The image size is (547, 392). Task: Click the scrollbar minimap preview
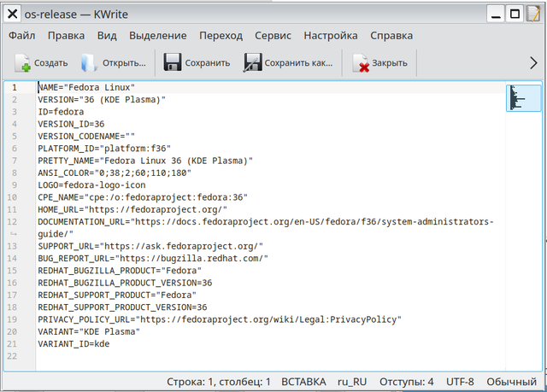pyautogui.click(x=524, y=98)
